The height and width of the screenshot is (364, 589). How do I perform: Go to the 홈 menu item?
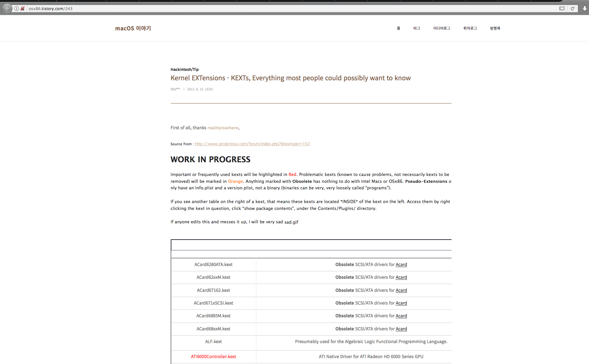398,28
